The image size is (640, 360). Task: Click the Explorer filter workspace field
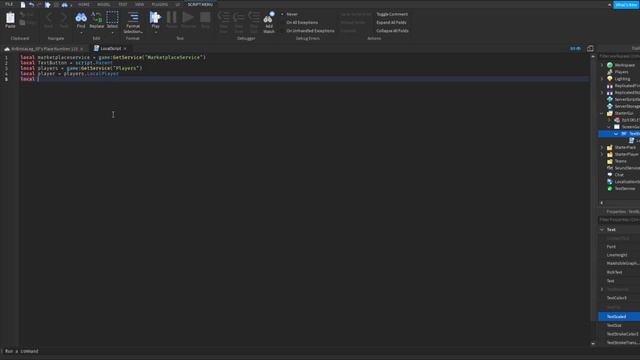coord(619,56)
